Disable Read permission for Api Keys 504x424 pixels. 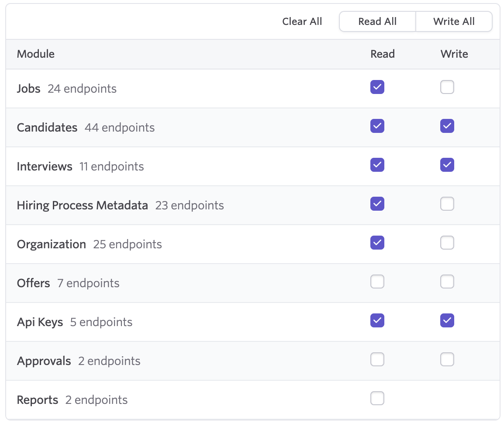(x=377, y=320)
